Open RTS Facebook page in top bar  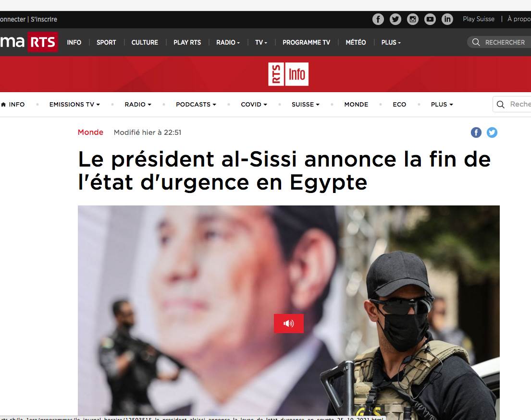(x=378, y=19)
